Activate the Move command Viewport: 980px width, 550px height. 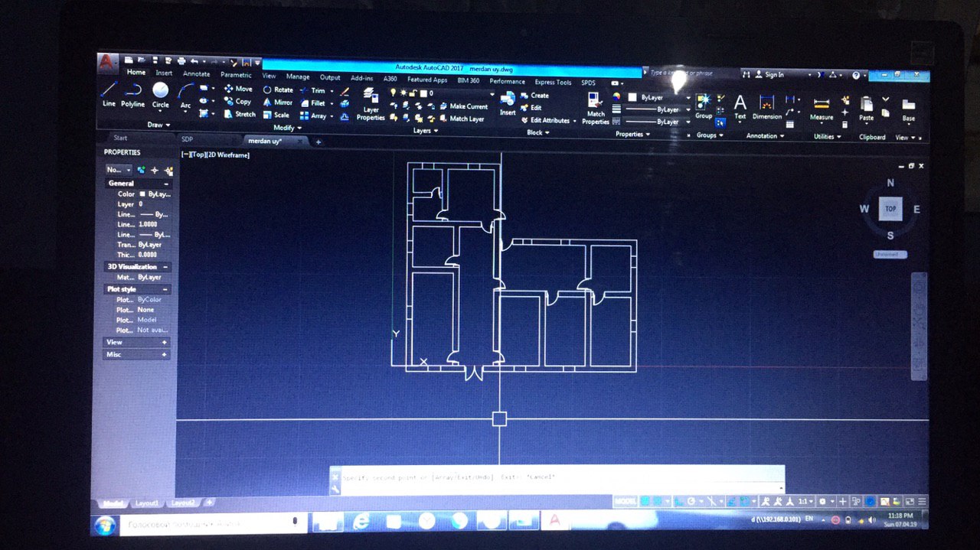point(237,89)
